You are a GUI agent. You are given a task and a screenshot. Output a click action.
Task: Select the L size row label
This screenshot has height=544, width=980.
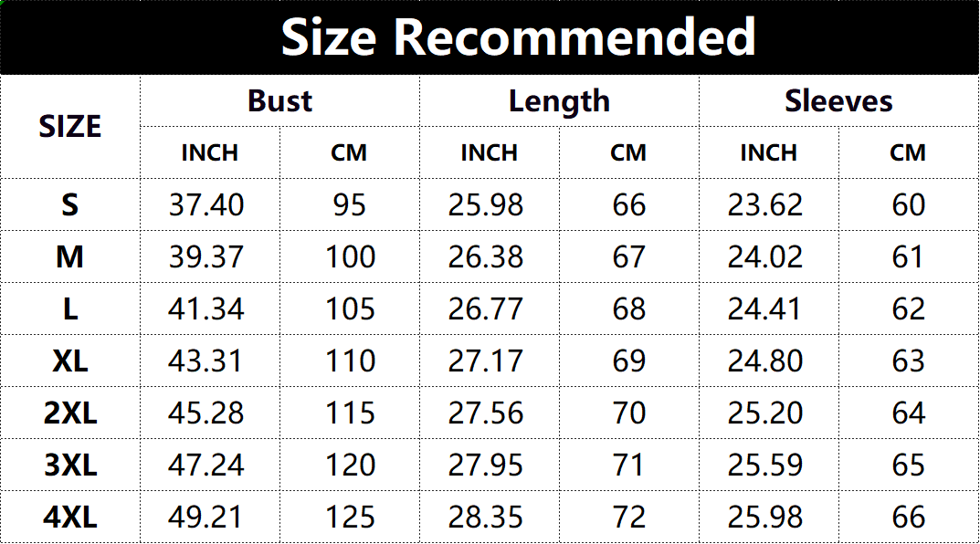coord(70,309)
